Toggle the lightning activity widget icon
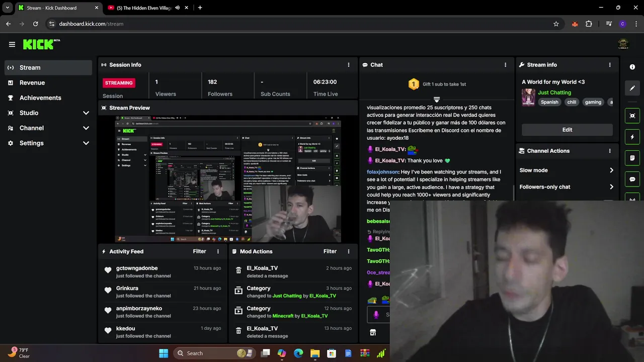Image resolution: width=644 pixels, height=362 pixels. [x=632, y=137]
